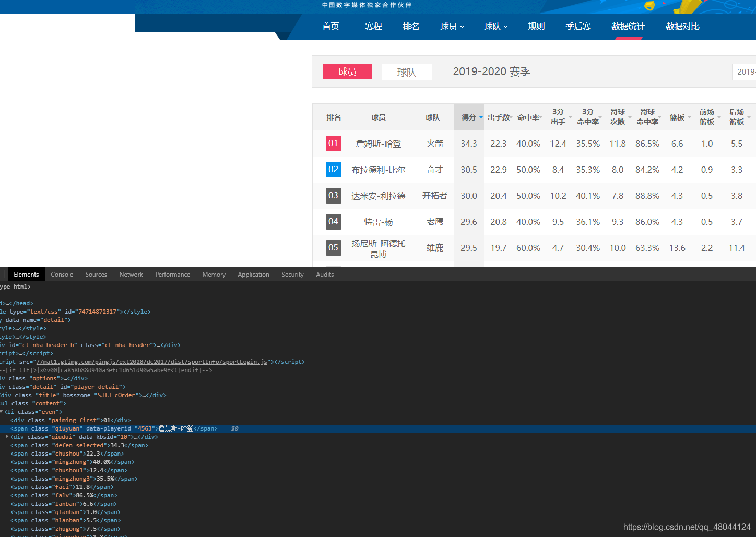The image size is (756, 537).
Task: Go to 首页 in the navigation bar
Action: coord(331,27)
